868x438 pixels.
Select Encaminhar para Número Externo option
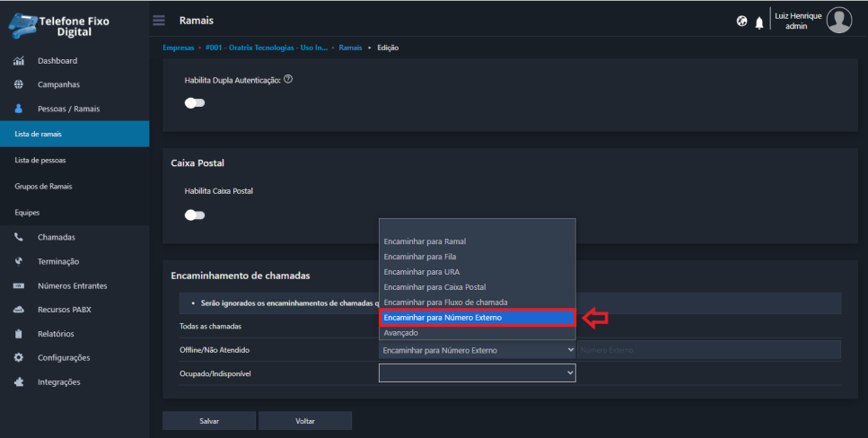(x=477, y=318)
